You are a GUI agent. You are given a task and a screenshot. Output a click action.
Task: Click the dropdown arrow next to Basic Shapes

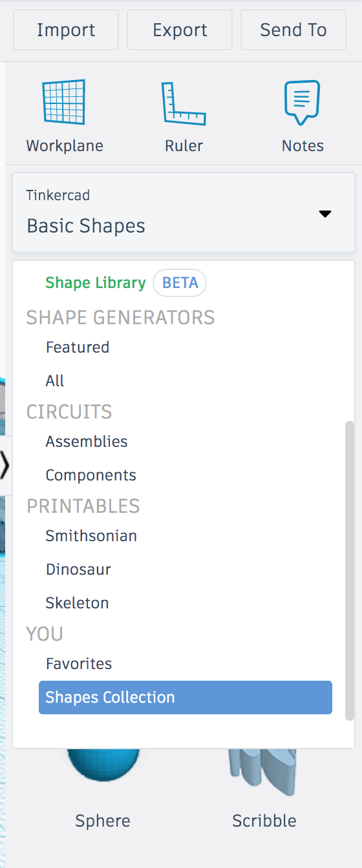(x=325, y=214)
